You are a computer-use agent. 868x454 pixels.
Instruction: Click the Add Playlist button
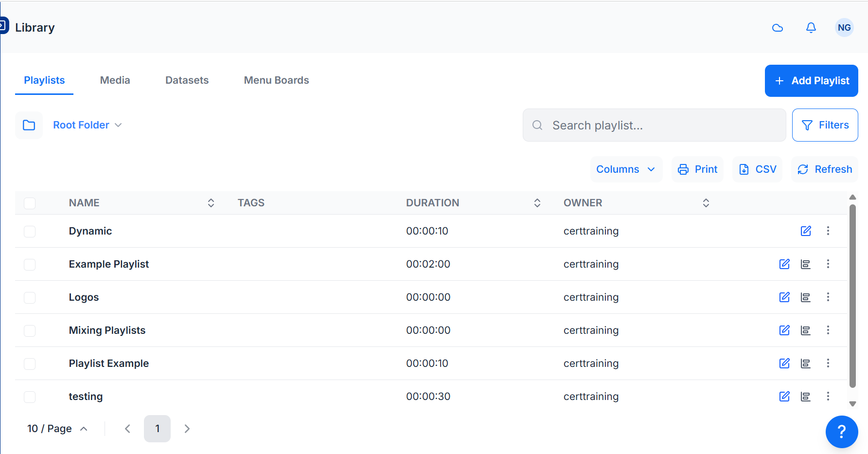click(812, 81)
